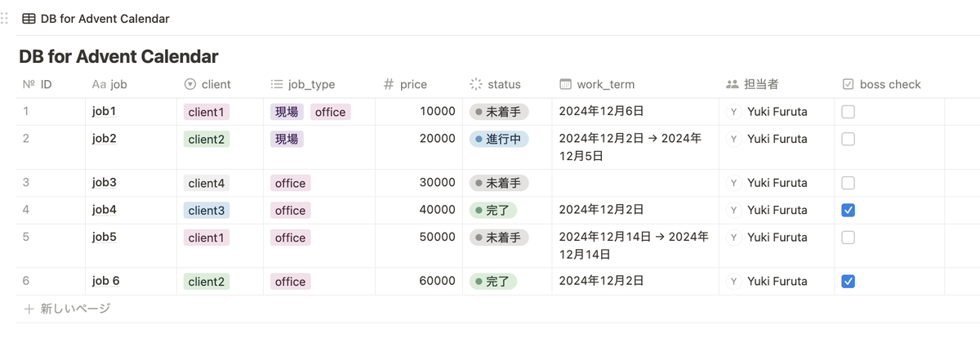
Task: Click the drag handle dots at top left
Action: 6,18
